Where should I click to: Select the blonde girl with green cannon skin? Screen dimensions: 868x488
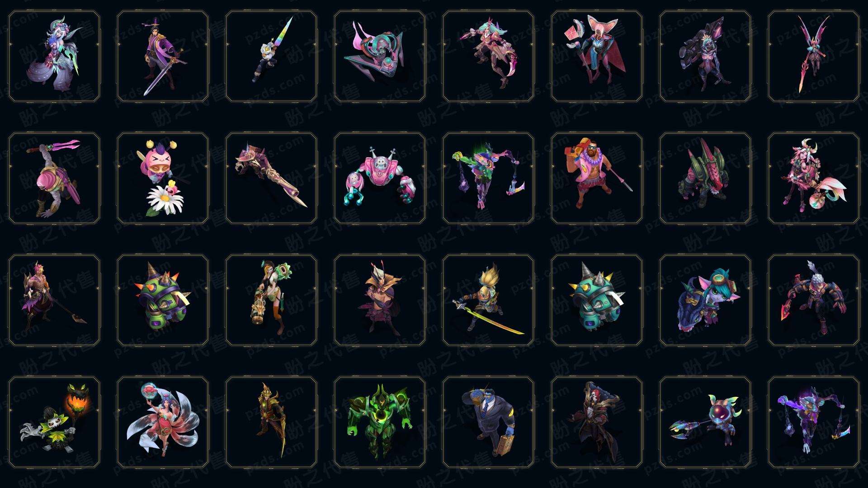[271, 300]
